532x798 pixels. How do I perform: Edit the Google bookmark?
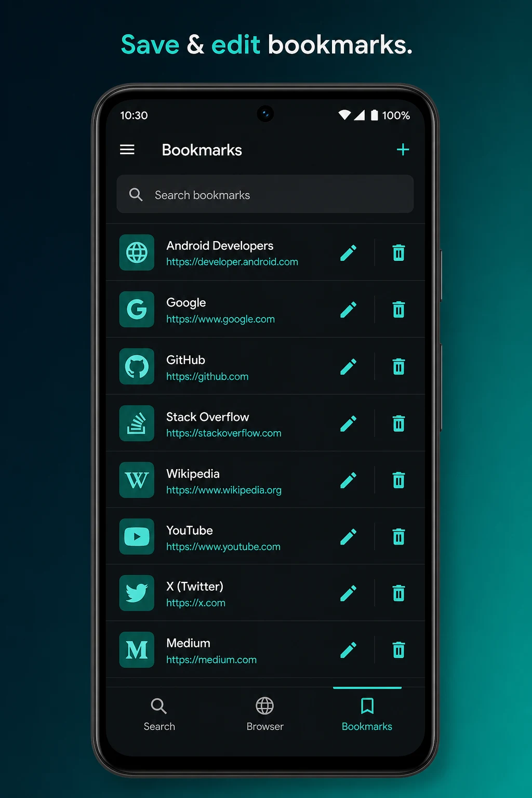[x=348, y=310]
